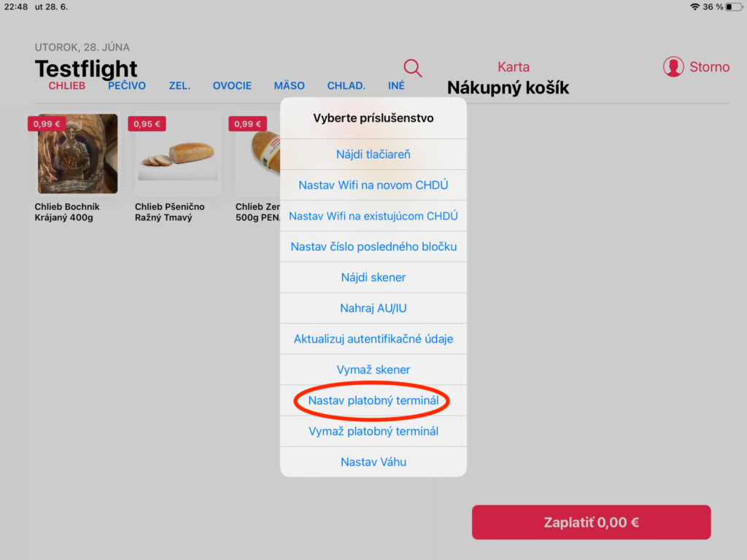Open the OVOCIE category tab
The height and width of the screenshot is (560, 747).
coord(232,86)
